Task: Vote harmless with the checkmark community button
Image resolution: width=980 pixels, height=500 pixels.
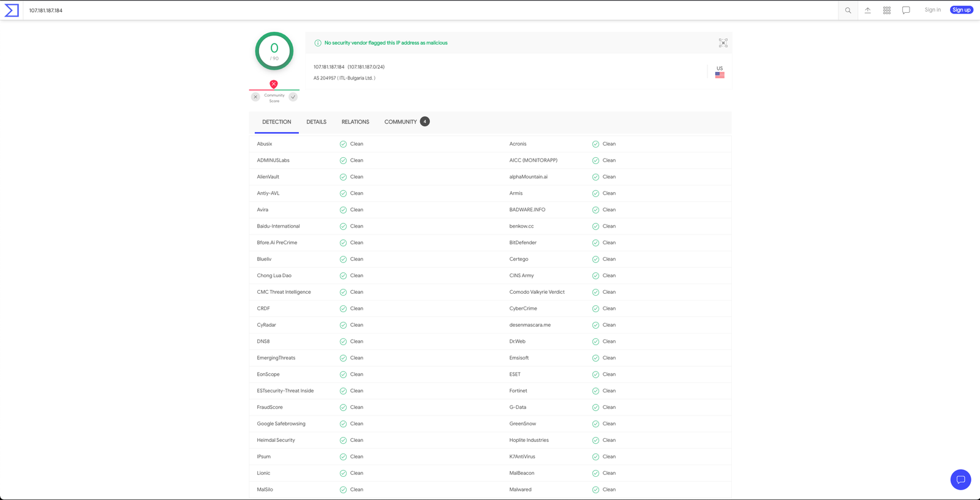Action: (x=293, y=97)
